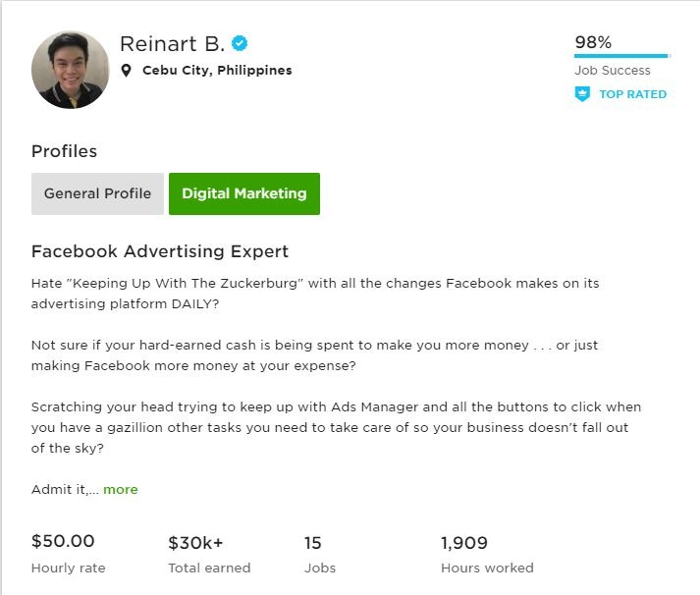Image resolution: width=700 pixels, height=595 pixels.
Task: Click the Job Success progress bar
Action: pos(622,56)
